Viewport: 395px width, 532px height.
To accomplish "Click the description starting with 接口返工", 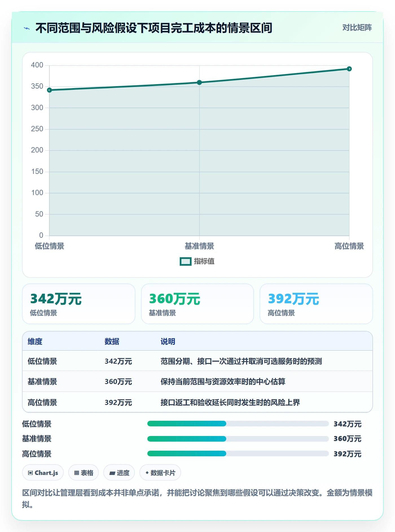I will (x=230, y=403).
